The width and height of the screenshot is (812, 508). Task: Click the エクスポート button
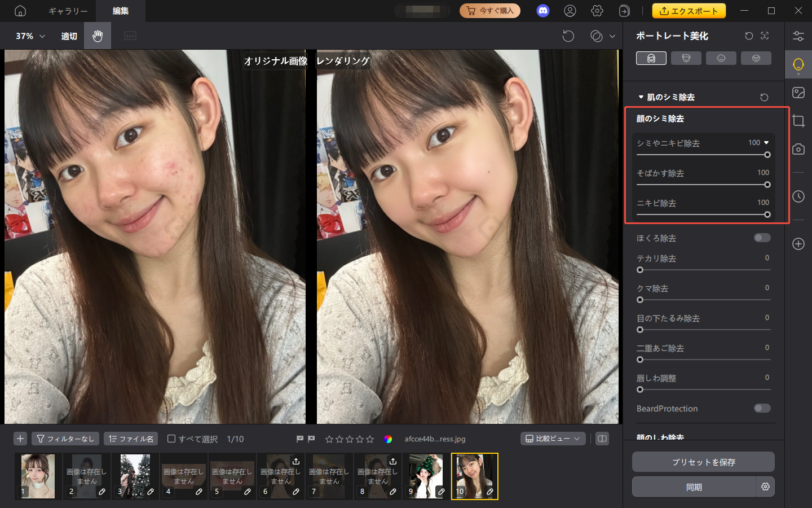(x=689, y=11)
